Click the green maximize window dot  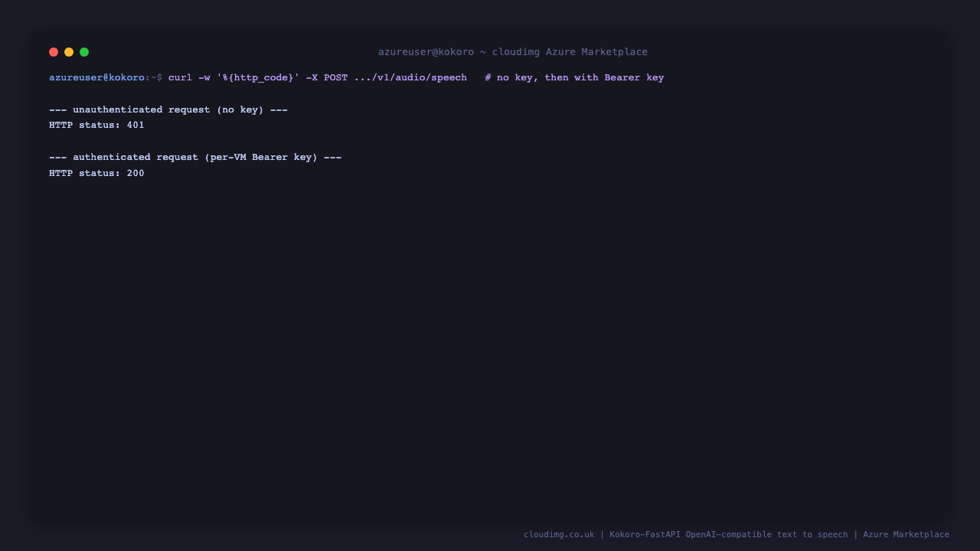(84, 52)
